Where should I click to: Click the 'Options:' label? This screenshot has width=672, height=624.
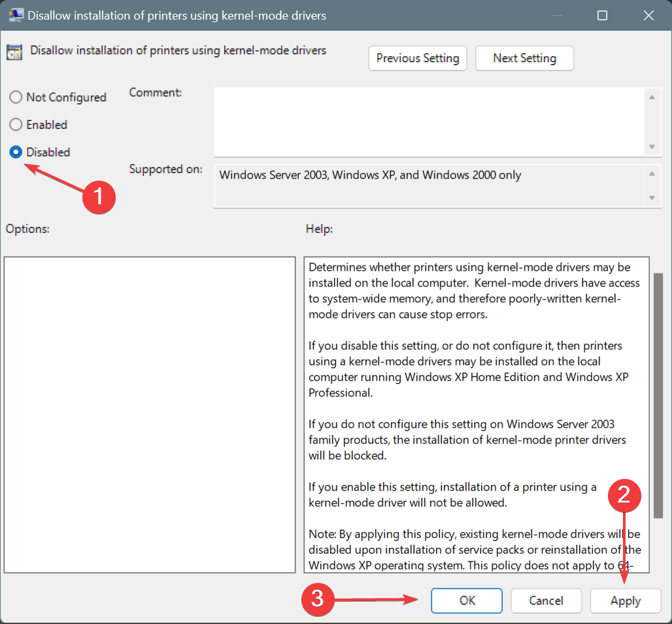(27, 229)
